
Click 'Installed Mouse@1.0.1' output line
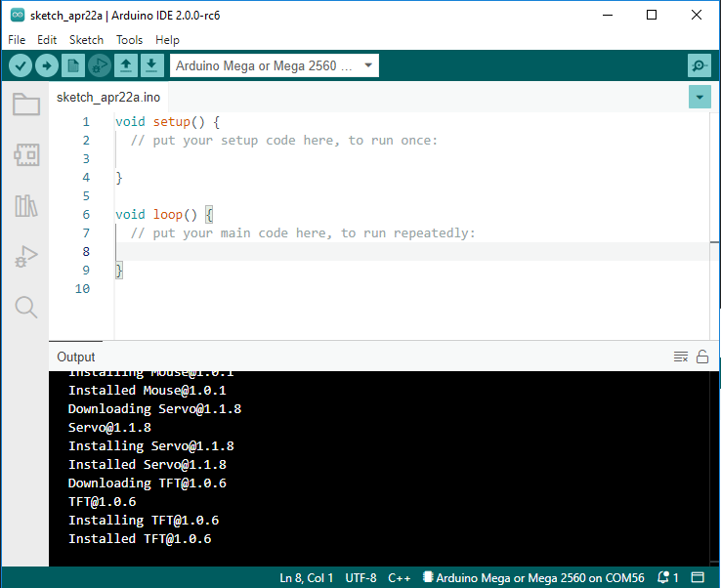(x=148, y=391)
